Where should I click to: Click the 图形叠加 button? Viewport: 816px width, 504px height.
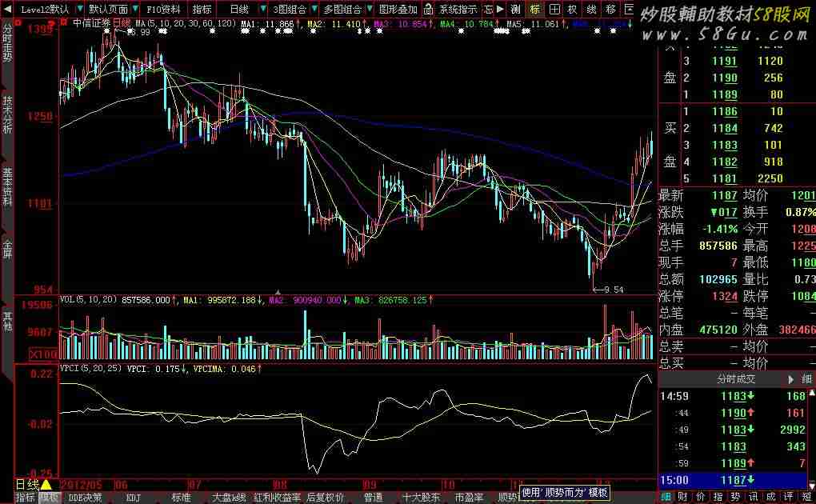(398, 9)
